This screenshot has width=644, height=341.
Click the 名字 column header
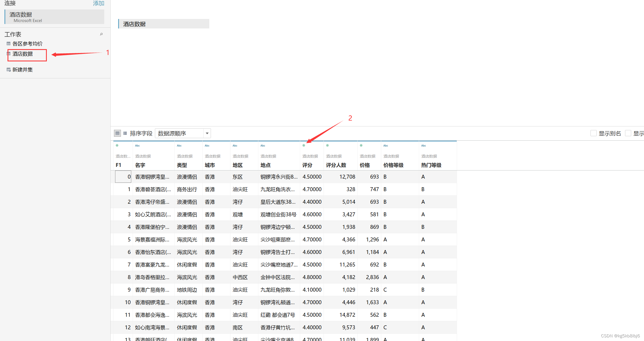[140, 165]
